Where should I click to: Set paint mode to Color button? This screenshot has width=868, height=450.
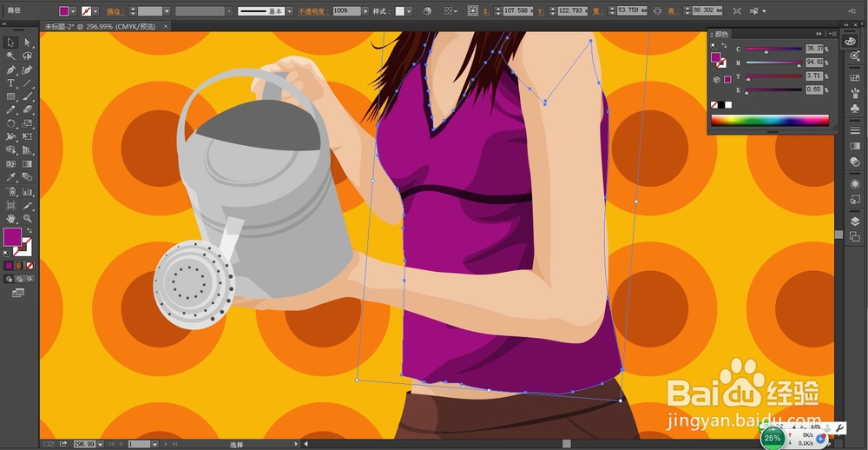tap(9, 266)
